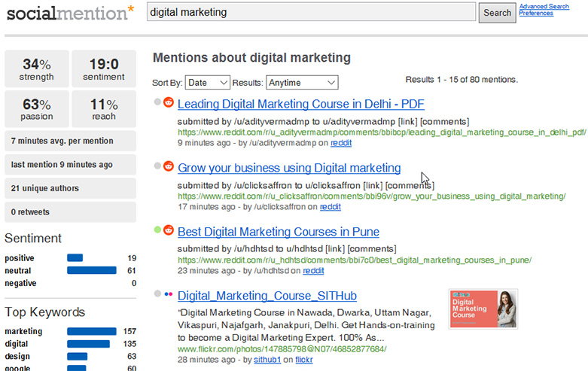
Task: Open the Results Anytime dropdown
Action: click(302, 83)
